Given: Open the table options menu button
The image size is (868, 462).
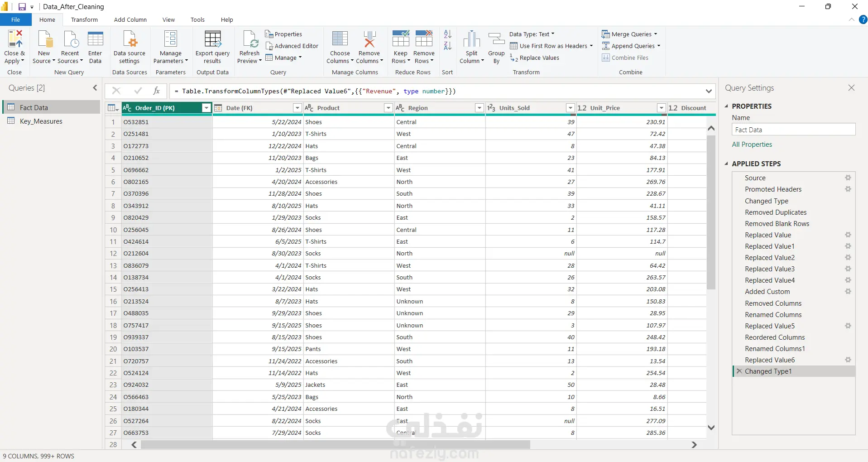Looking at the screenshot, I should click(113, 108).
